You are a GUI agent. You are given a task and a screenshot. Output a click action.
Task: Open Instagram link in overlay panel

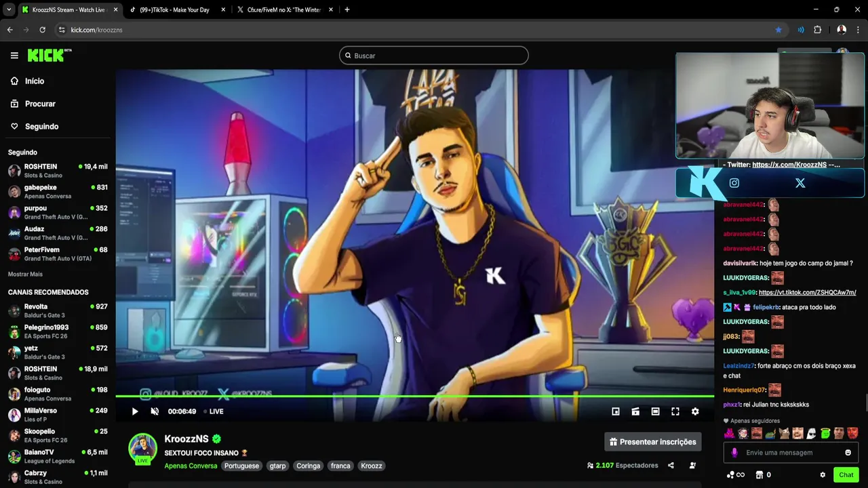(734, 183)
